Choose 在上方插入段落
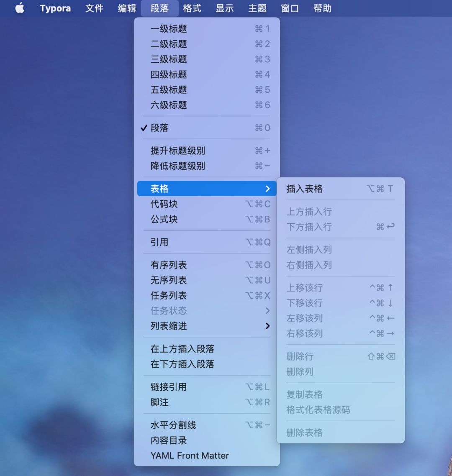 tap(207, 349)
